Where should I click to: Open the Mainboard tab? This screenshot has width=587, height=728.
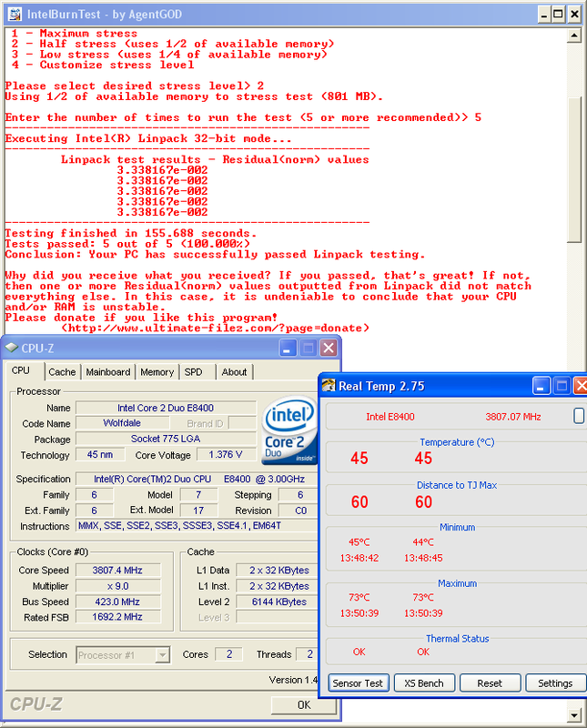[108, 372]
